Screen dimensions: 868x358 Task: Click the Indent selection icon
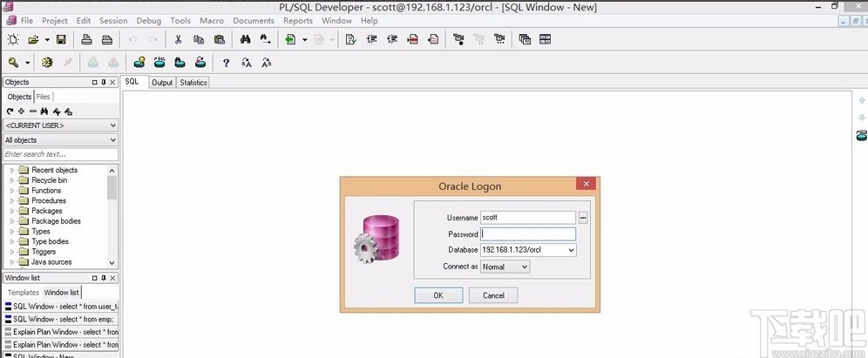tap(371, 39)
